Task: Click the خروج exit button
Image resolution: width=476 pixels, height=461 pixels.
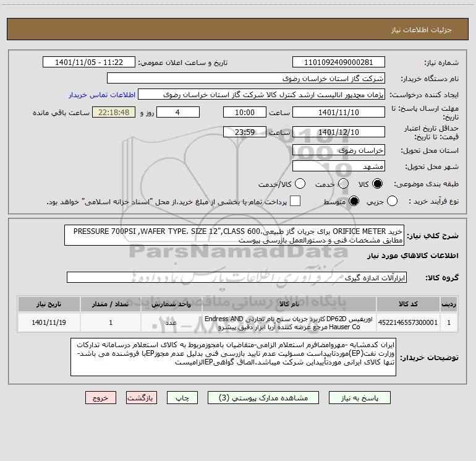Action: click(x=101, y=398)
